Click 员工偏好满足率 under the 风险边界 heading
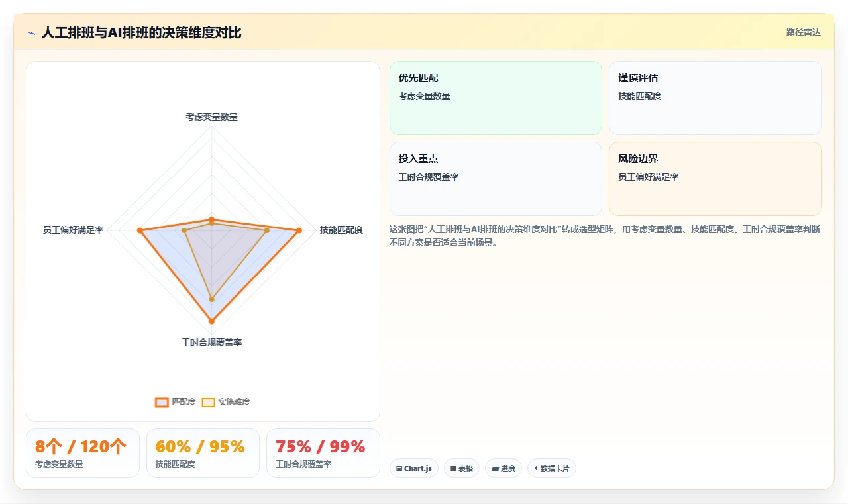 pos(649,177)
